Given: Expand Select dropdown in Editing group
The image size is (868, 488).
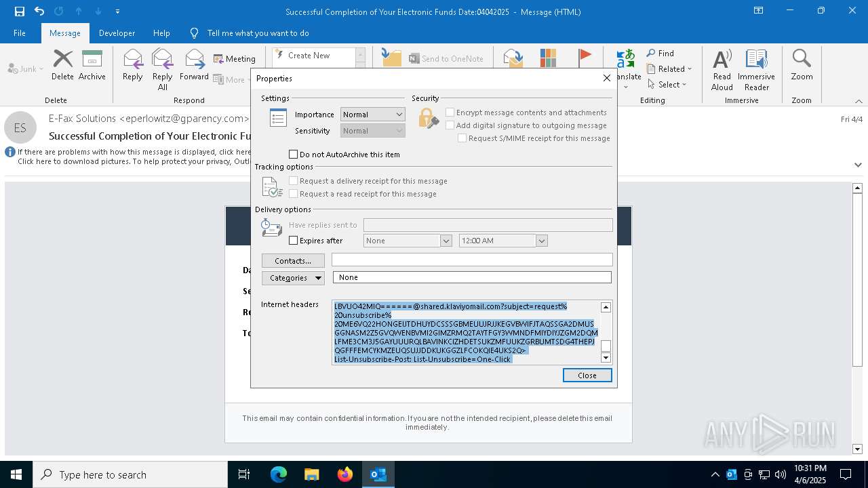Looking at the screenshot, I should coord(667,85).
